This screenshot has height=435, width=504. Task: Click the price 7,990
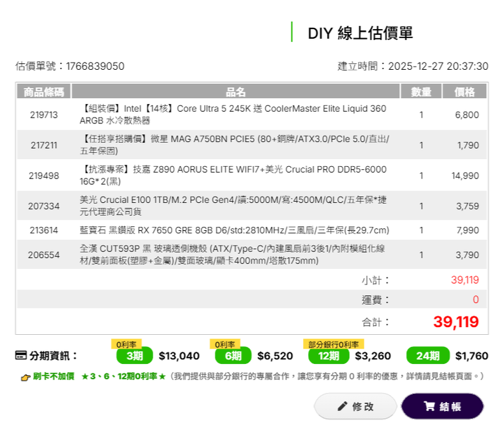point(468,230)
